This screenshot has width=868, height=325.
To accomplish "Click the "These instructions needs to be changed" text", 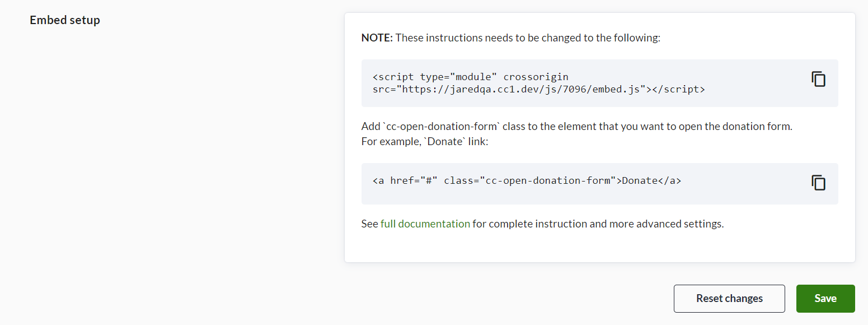I will coord(528,38).
